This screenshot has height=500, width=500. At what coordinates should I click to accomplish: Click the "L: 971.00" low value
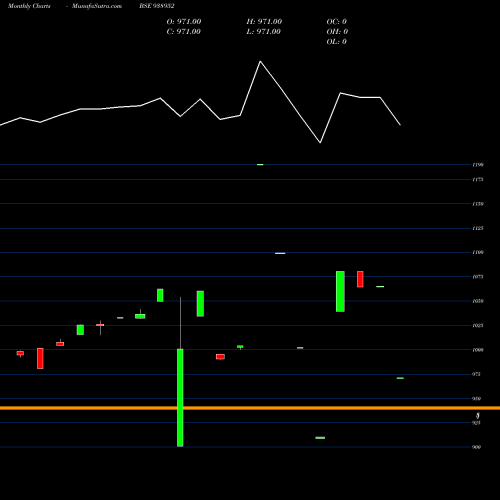(x=263, y=32)
